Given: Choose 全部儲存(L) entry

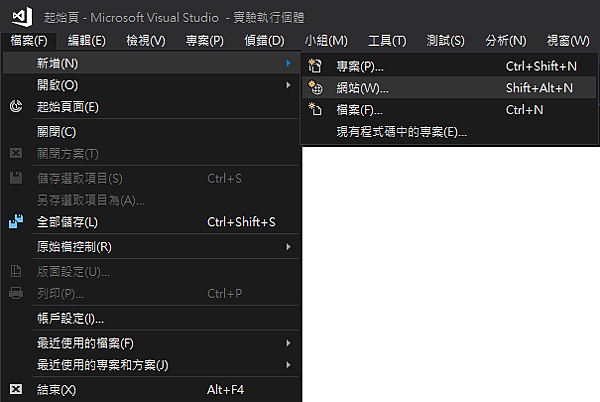Looking at the screenshot, I should tap(151, 222).
